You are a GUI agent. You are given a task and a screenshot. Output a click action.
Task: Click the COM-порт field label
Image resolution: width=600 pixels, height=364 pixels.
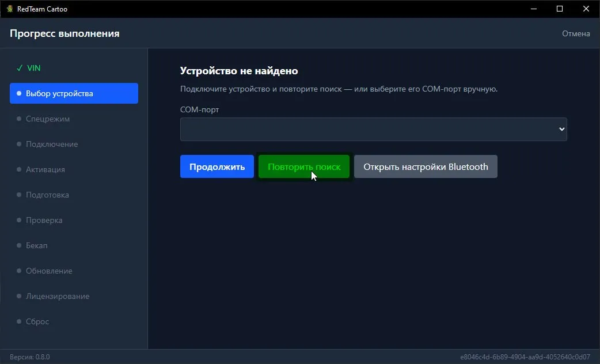click(x=199, y=109)
